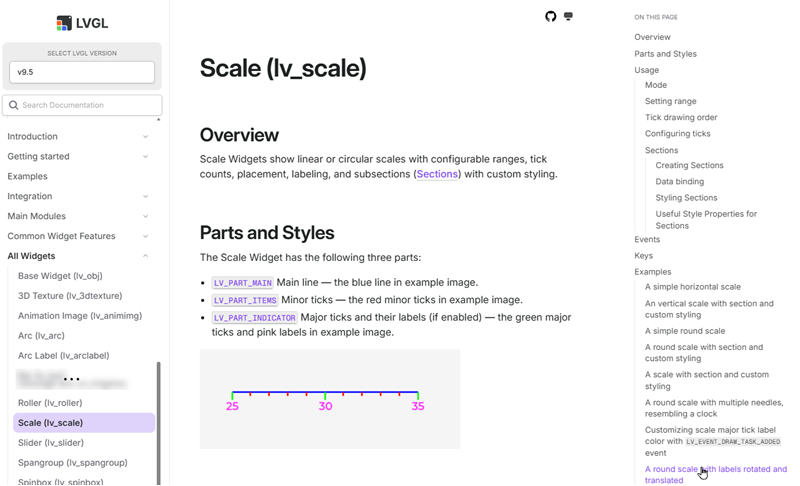Open Examples in the sidebar
The image size is (800, 486).
click(x=28, y=176)
